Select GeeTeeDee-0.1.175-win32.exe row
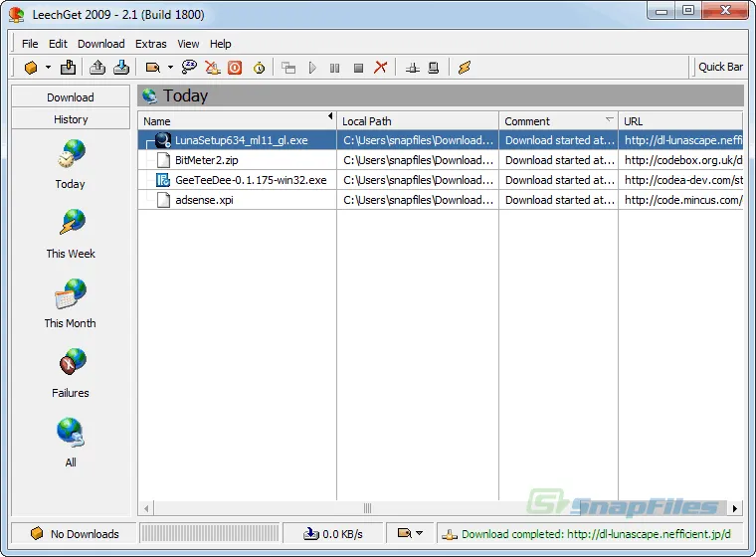Viewport: 756px width, 557px height. [441, 180]
